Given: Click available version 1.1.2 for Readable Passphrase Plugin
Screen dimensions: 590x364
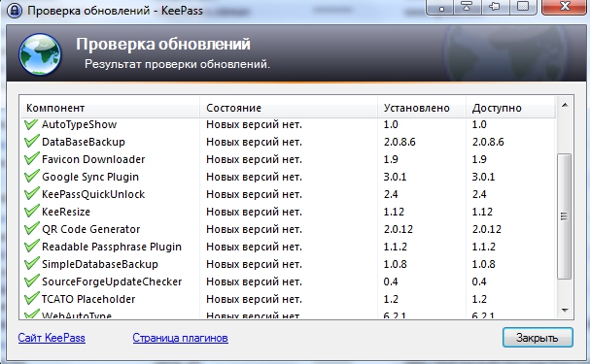Looking at the screenshot, I should click(484, 247).
